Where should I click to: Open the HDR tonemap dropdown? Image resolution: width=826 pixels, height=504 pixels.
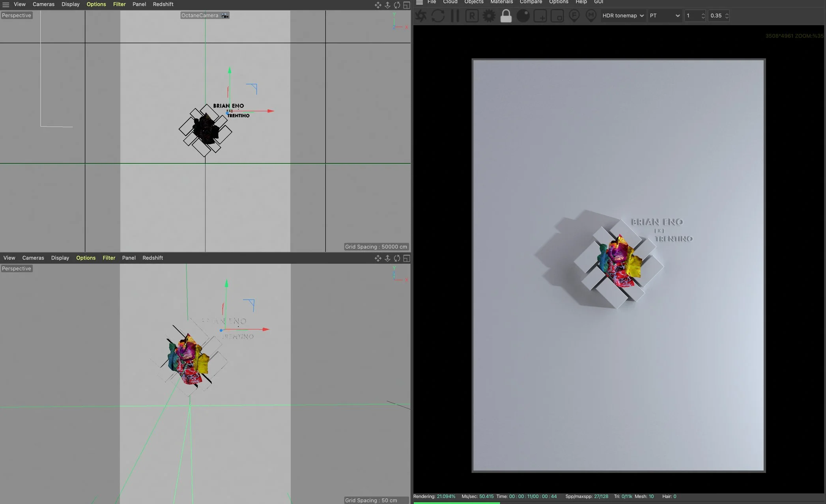coord(623,16)
